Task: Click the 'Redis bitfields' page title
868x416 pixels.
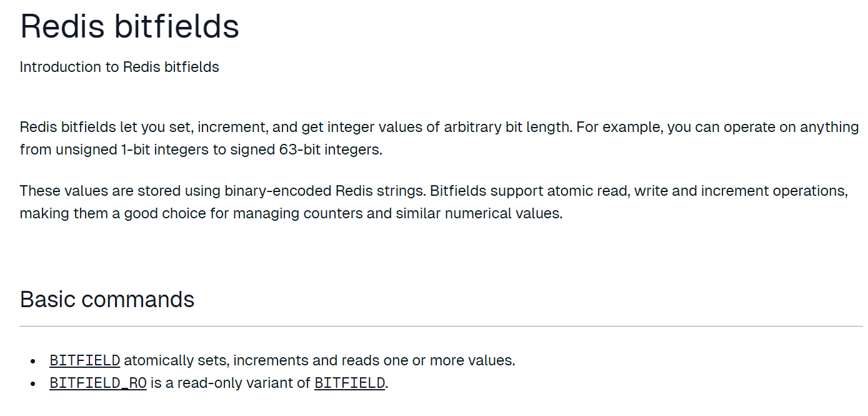Action: pyautogui.click(x=129, y=26)
